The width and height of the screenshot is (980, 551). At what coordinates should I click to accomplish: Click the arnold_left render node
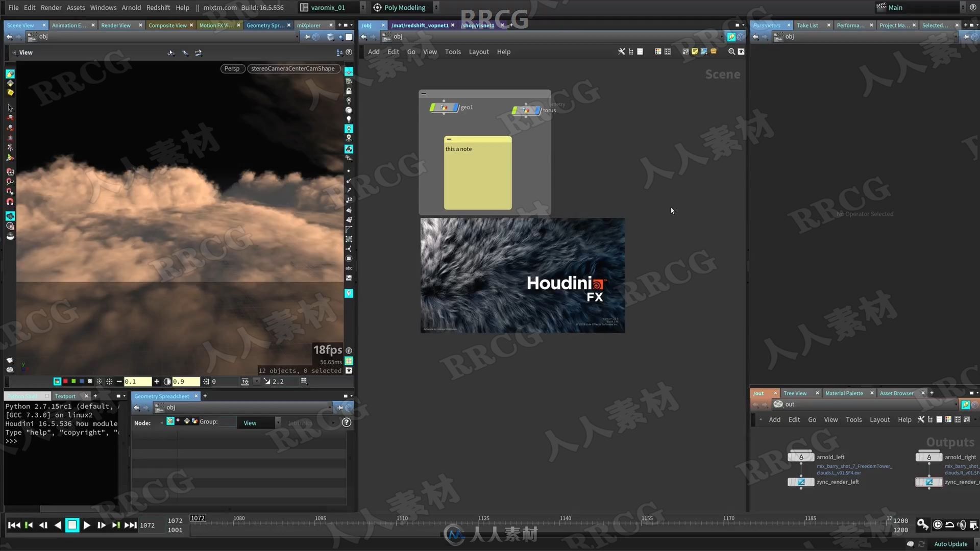coord(801,457)
